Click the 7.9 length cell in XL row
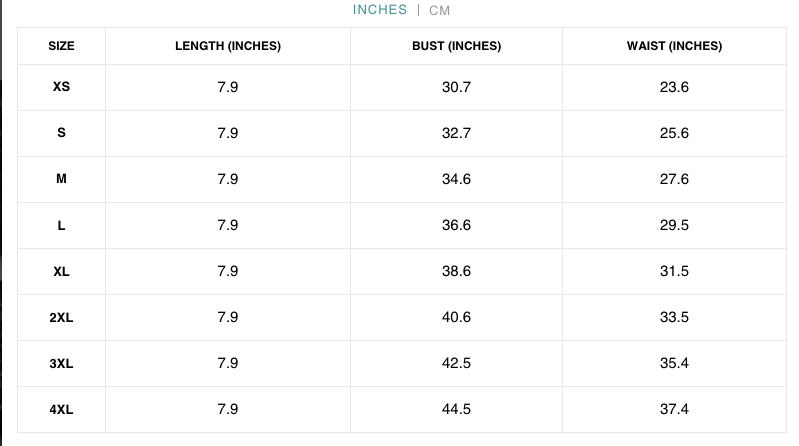This screenshot has height=446, width=799. (x=228, y=271)
